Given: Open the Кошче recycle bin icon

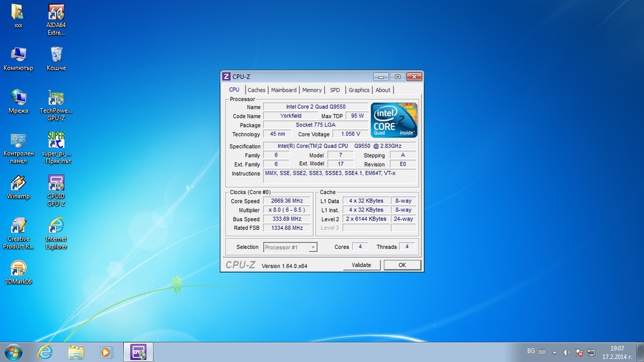Looking at the screenshot, I should point(56,58).
